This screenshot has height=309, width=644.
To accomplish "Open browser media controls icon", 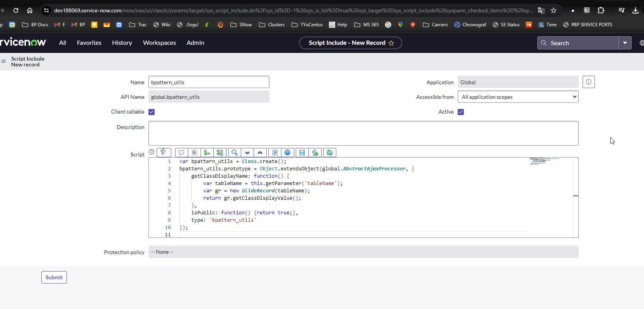I will tap(622, 10).
